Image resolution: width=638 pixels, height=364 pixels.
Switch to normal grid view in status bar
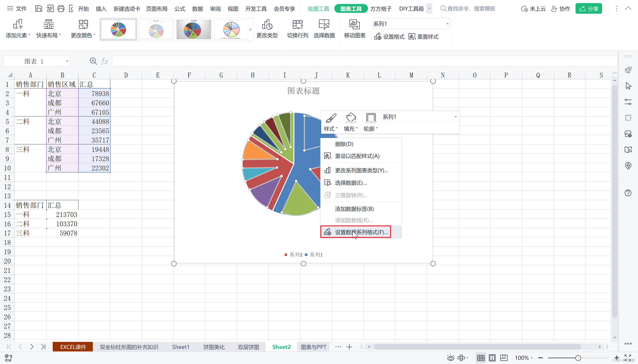click(480, 358)
